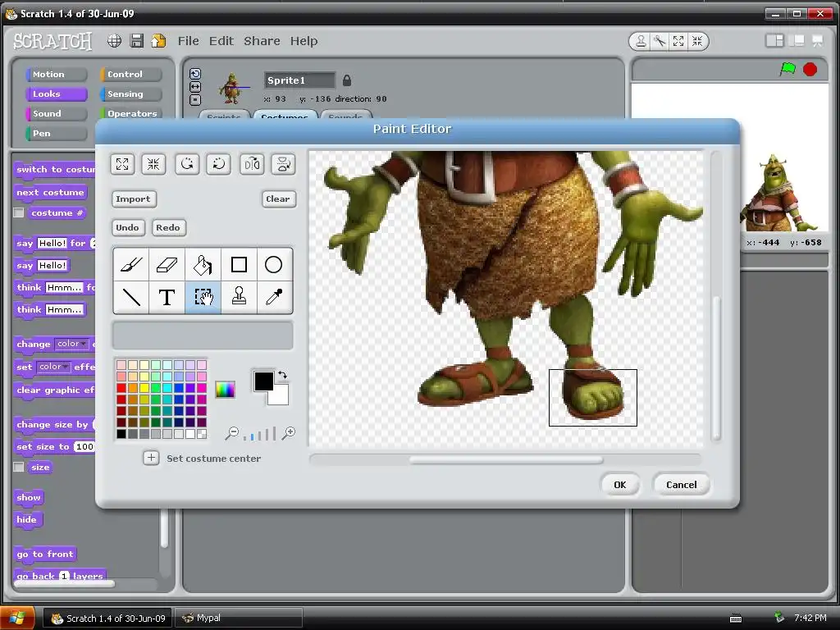Click the save project floppy icon
The width and height of the screenshot is (840, 630).
137,41
